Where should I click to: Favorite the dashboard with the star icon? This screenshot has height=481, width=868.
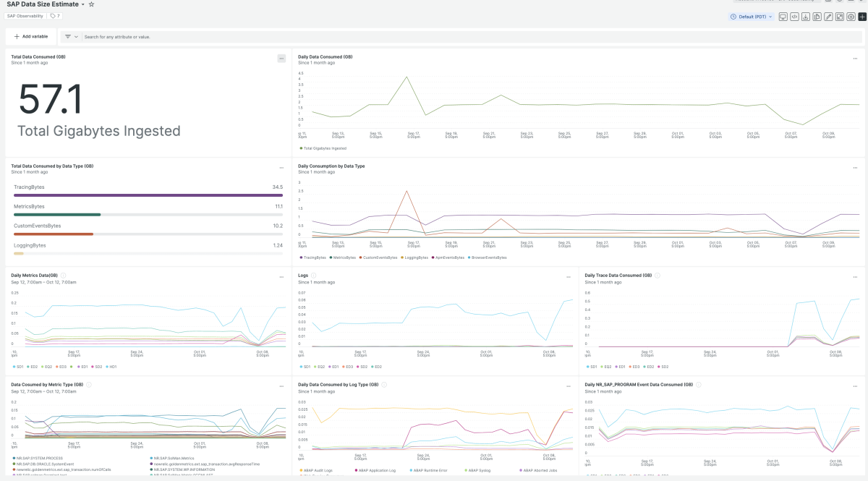click(91, 4)
